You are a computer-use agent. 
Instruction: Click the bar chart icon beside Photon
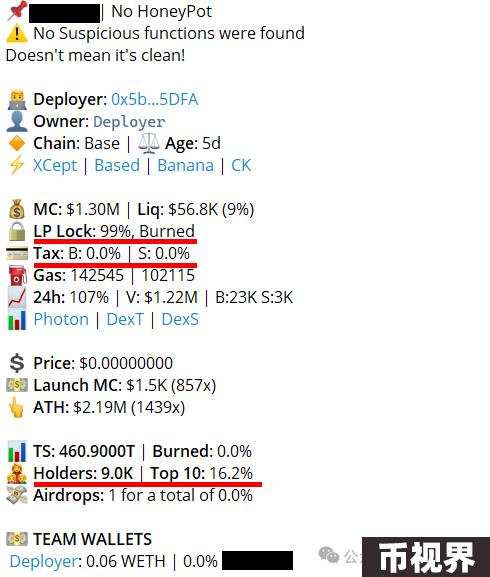pos(17,320)
